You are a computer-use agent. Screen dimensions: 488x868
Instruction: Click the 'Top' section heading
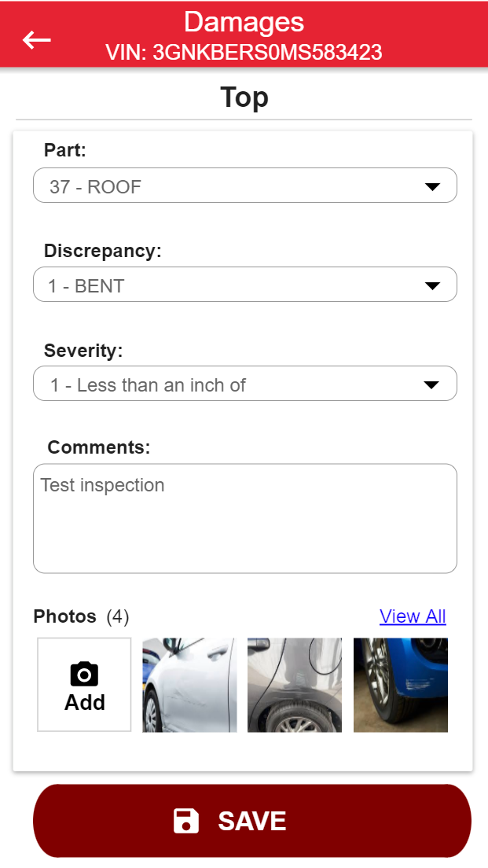click(244, 97)
